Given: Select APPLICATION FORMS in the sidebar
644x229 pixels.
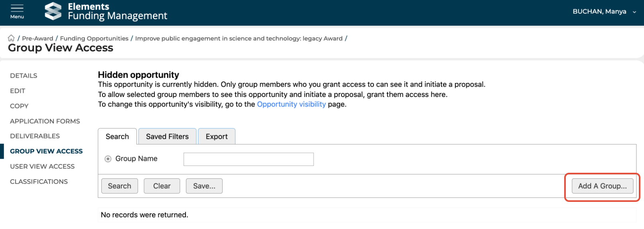Looking at the screenshot, I should [45, 121].
